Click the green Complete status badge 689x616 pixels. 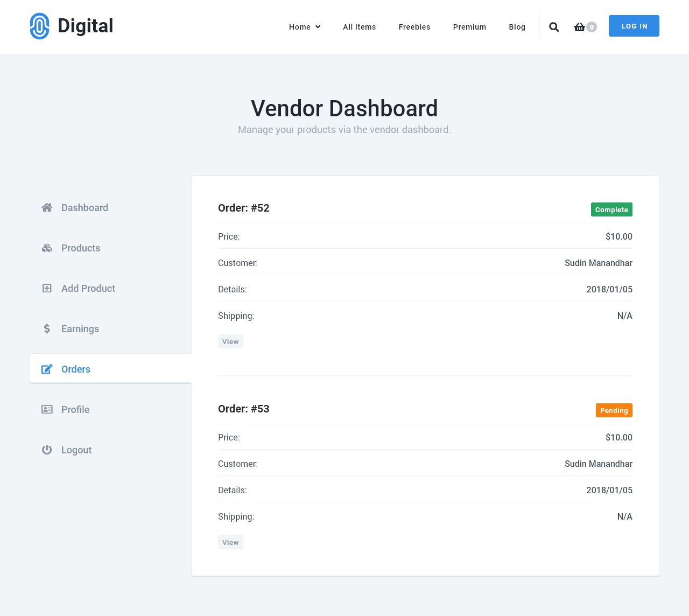[x=611, y=210]
